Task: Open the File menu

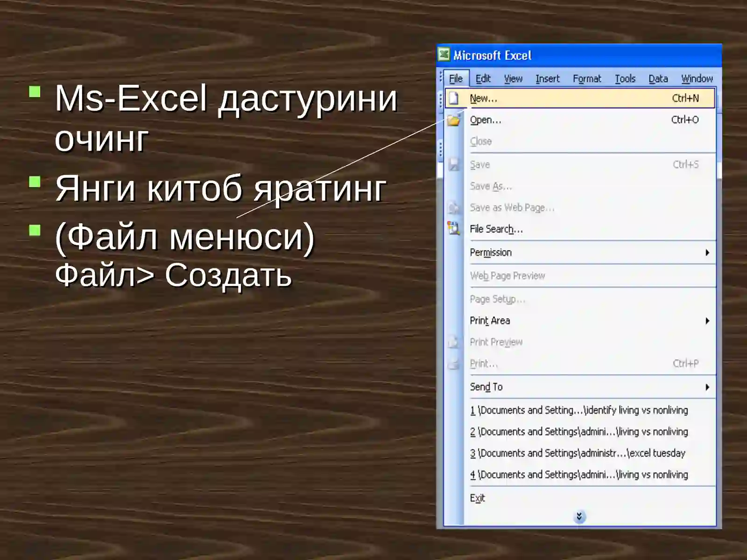Action: point(456,78)
